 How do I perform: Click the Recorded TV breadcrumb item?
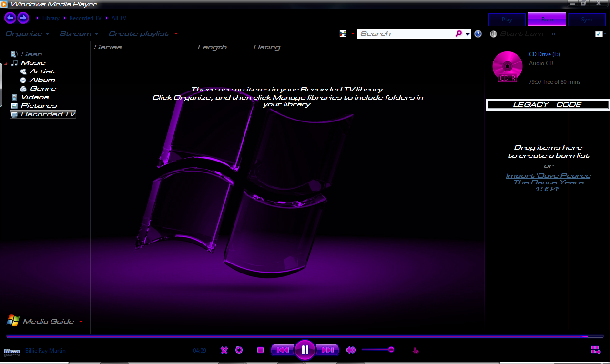coord(85,18)
